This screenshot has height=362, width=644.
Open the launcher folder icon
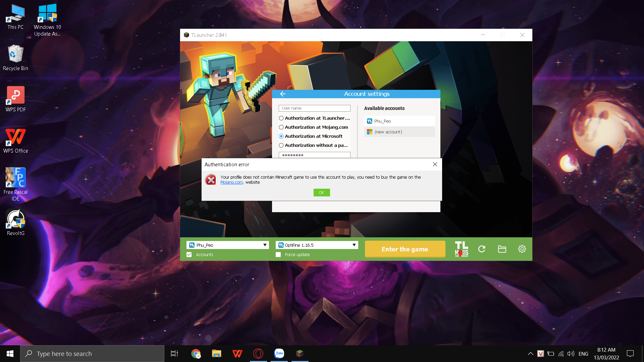502,249
